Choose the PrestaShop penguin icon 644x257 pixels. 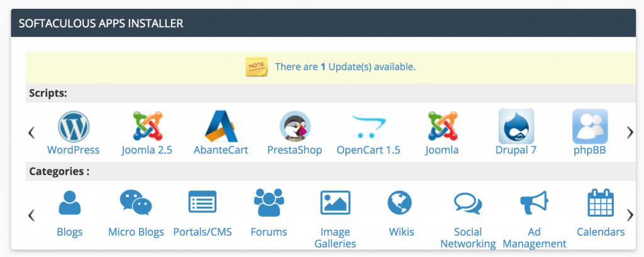click(x=295, y=126)
